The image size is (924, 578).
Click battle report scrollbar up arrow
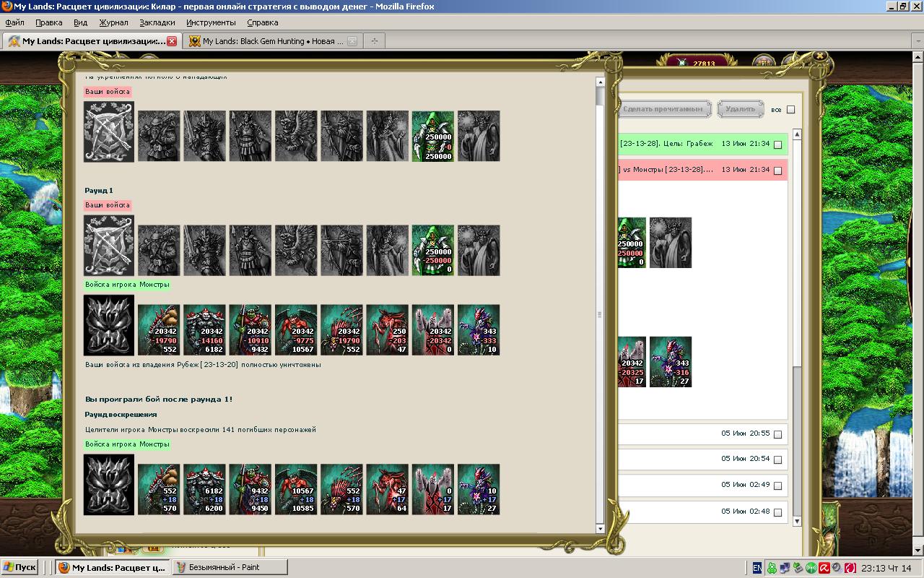click(600, 82)
